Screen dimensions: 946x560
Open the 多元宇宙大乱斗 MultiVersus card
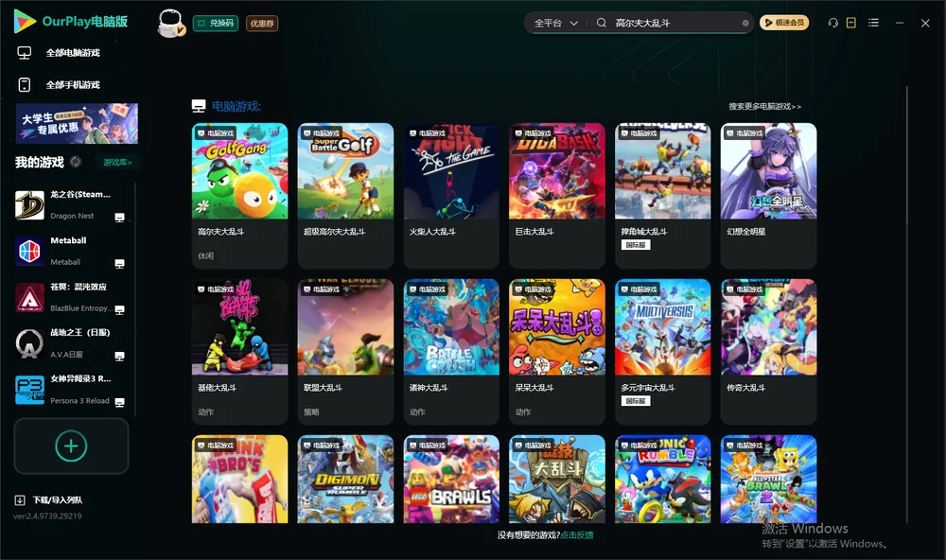[x=662, y=352]
